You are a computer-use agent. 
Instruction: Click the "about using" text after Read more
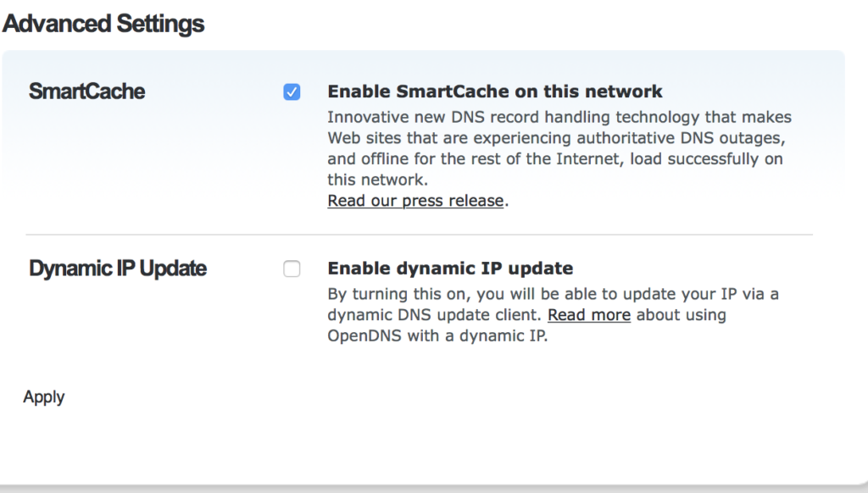[x=682, y=315]
